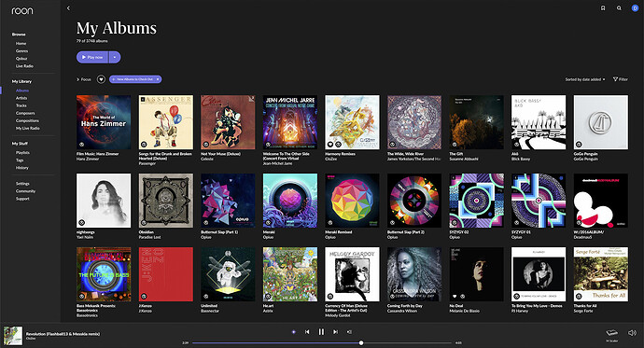Remove the New Albums to Check Out tag filter

click(x=158, y=79)
